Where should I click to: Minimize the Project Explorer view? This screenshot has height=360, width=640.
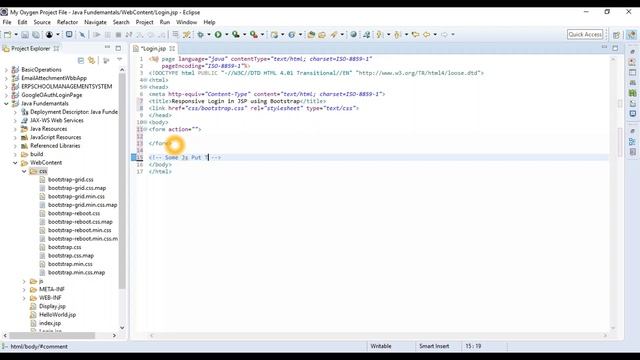(107, 48)
